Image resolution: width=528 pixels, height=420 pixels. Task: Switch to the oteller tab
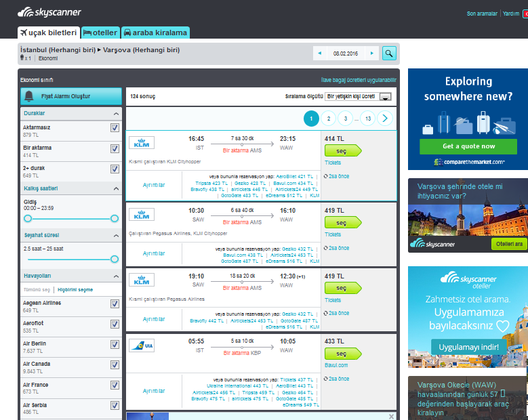(100, 33)
